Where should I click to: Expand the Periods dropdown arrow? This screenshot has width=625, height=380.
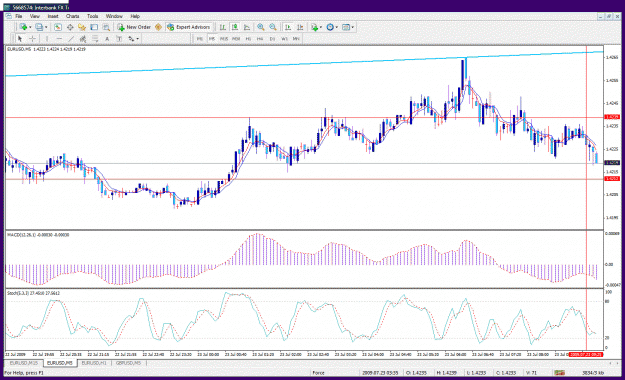pos(337,27)
